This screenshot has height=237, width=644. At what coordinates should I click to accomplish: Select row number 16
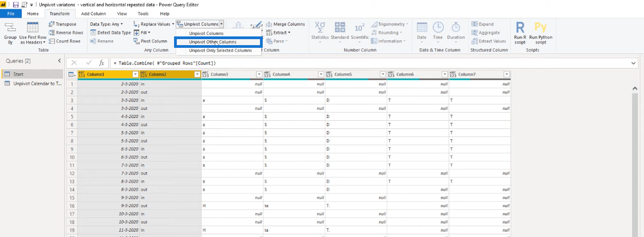tap(72, 205)
